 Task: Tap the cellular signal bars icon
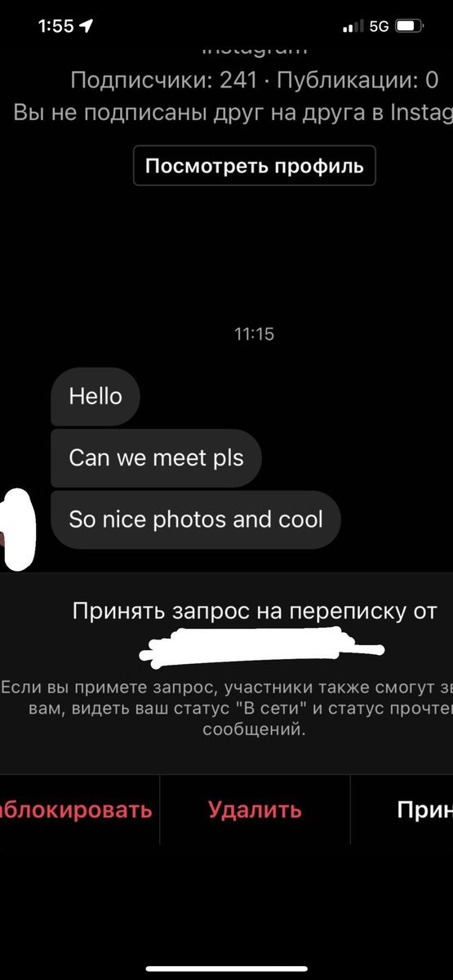353,26
